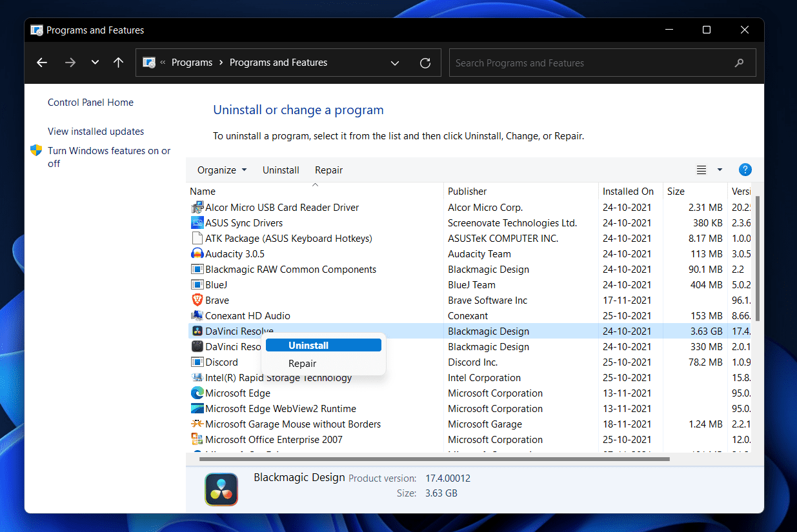Select the 1.24 MB size cell
Viewport: 797px width, 532px height.
pyautogui.click(x=705, y=424)
